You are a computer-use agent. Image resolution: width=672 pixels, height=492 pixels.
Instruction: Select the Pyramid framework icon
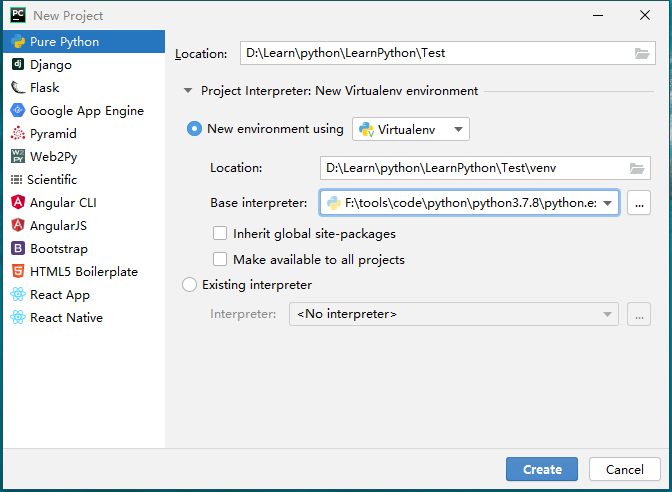(18, 134)
